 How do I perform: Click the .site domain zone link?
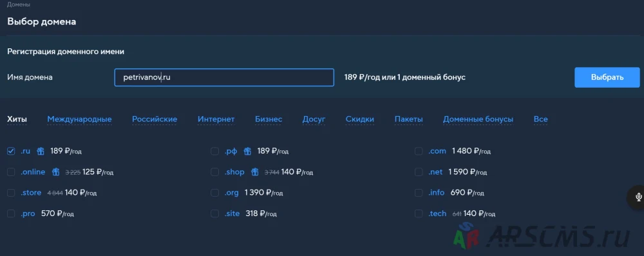point(232,213)
